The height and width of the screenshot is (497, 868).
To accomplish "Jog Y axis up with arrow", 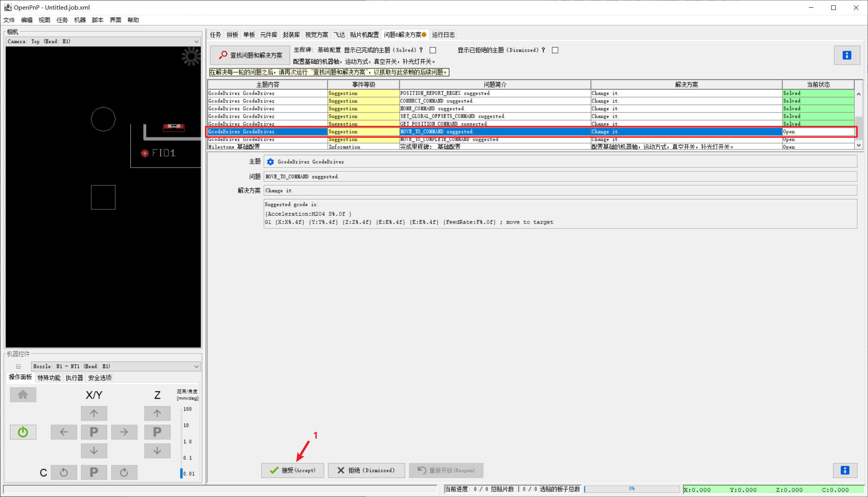I will 94,413.
